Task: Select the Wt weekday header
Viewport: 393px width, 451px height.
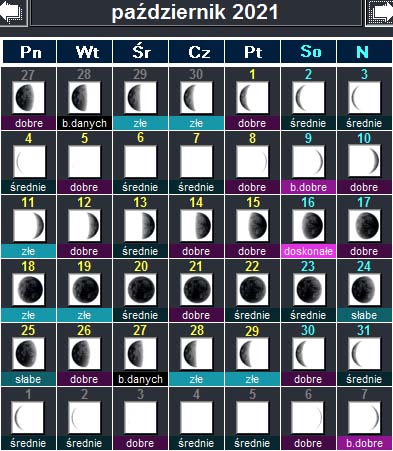Action: click(85, 52)
